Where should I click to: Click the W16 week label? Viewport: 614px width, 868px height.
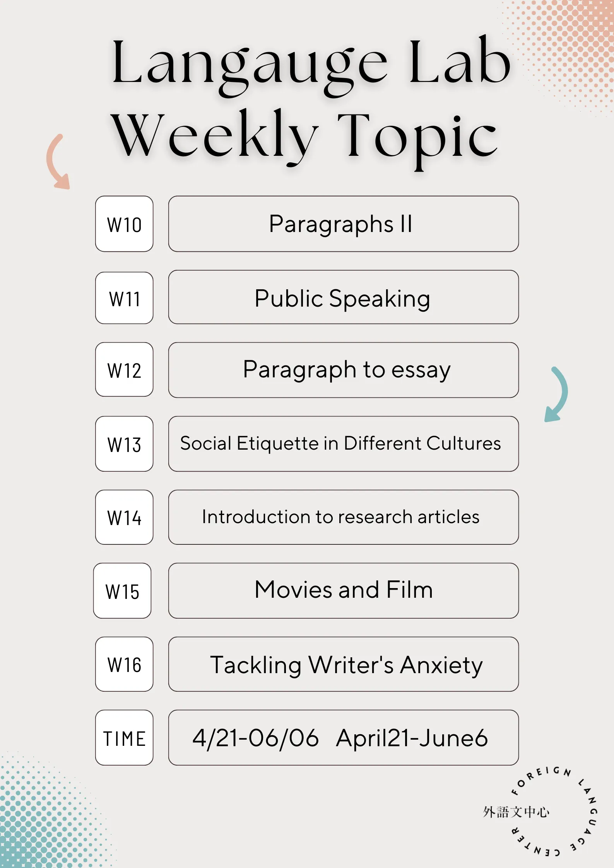(124, 664)
